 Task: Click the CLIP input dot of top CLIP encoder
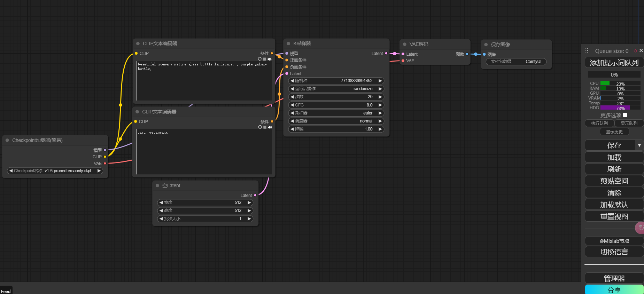[x=136, y=53]
